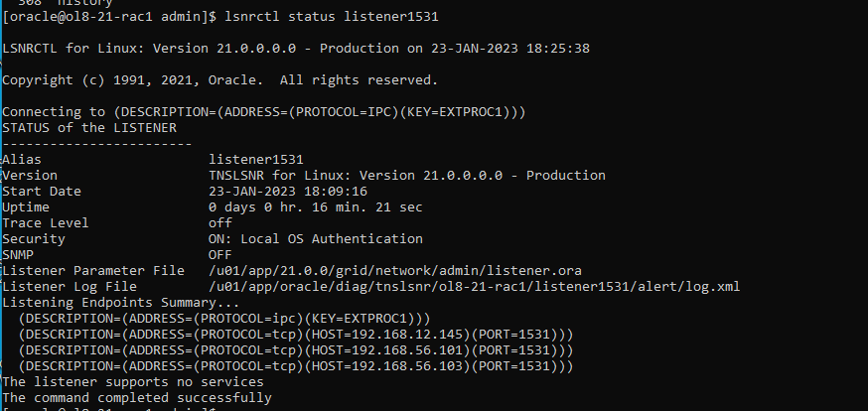Screen dimensions: 868x411
Task: Click the Trace Level off value
Action: (220, 223)
